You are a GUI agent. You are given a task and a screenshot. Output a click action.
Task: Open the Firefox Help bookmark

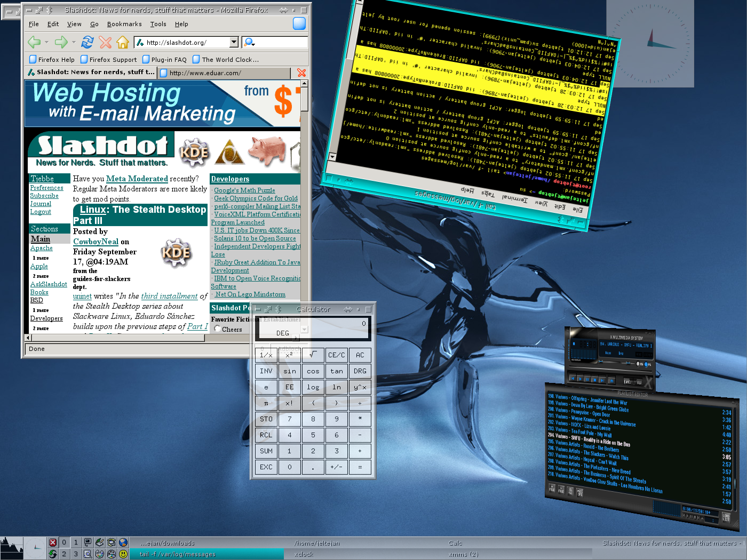click(x=52, y=59)
